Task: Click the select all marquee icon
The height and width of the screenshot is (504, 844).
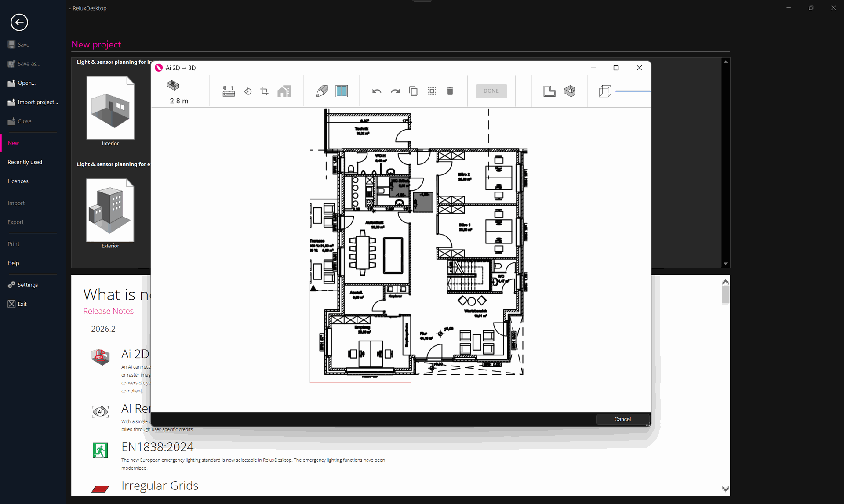Action: click(432, 91)
